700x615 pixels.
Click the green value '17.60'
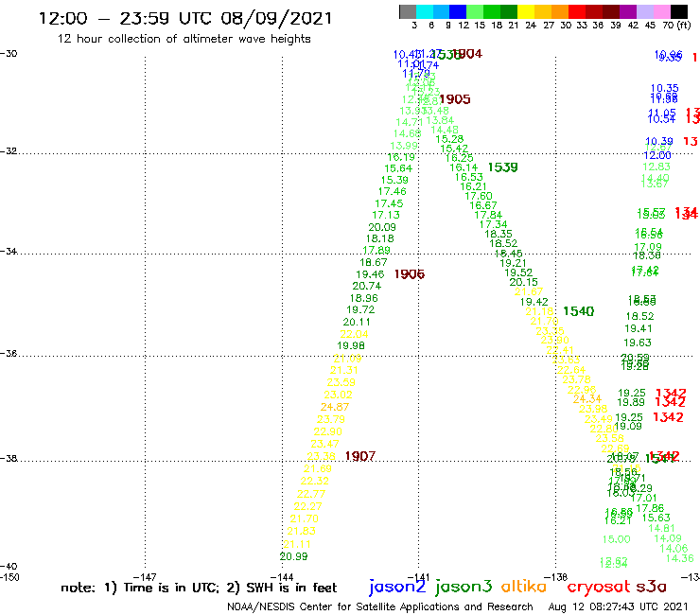[x=478, y=196]
